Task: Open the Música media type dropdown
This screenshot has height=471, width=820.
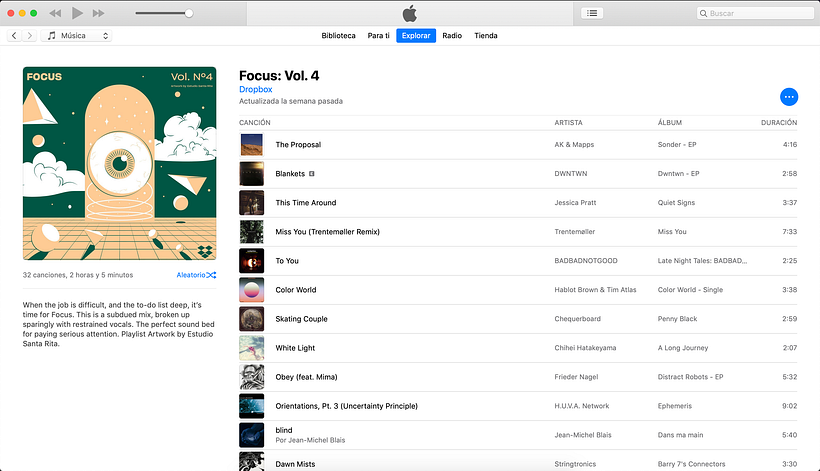Action: click(76, 36)
